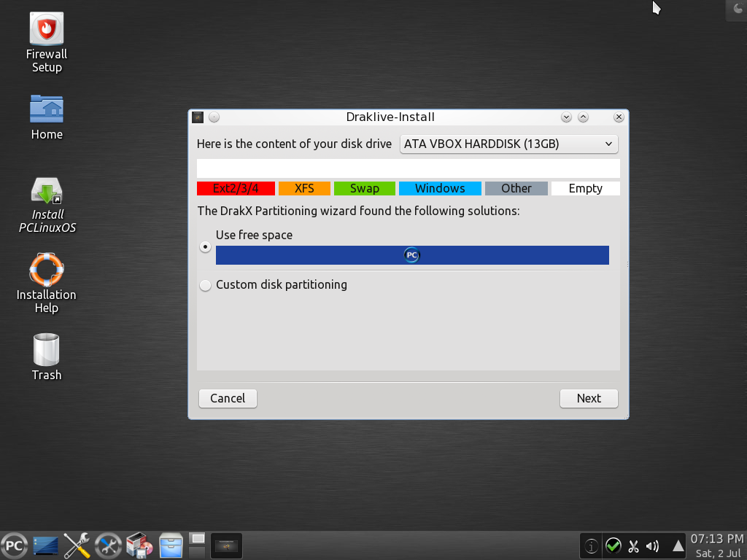Click 'Here is the content of your disk drive' label

[294, 144]
